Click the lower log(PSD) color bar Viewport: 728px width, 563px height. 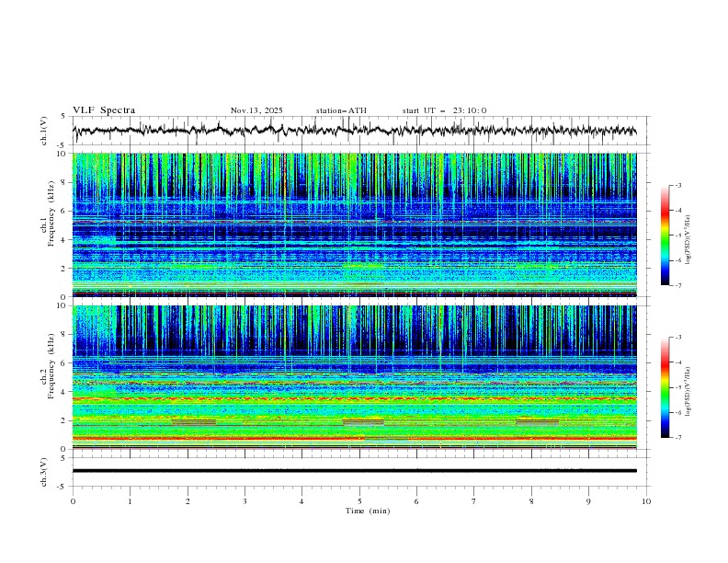click(665, 387)
